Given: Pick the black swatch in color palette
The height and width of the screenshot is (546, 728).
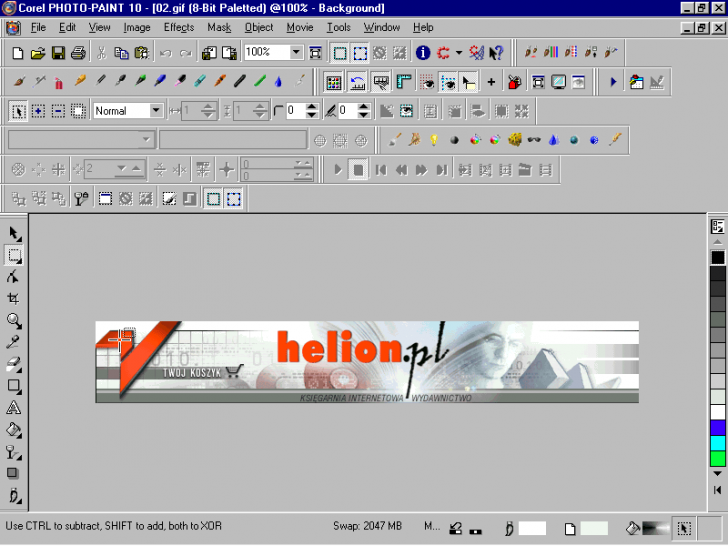Looking at the screenshot, I should coord(718,258).
